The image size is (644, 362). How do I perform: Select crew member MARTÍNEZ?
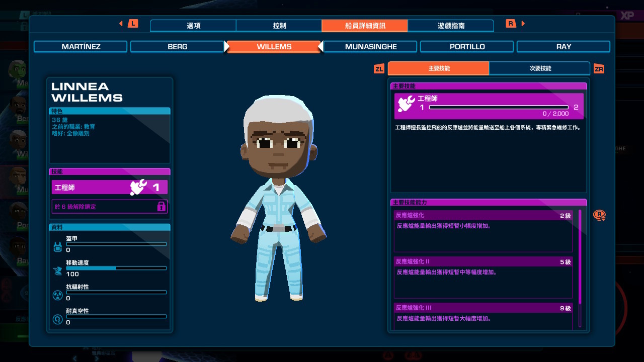coord(80,47)
